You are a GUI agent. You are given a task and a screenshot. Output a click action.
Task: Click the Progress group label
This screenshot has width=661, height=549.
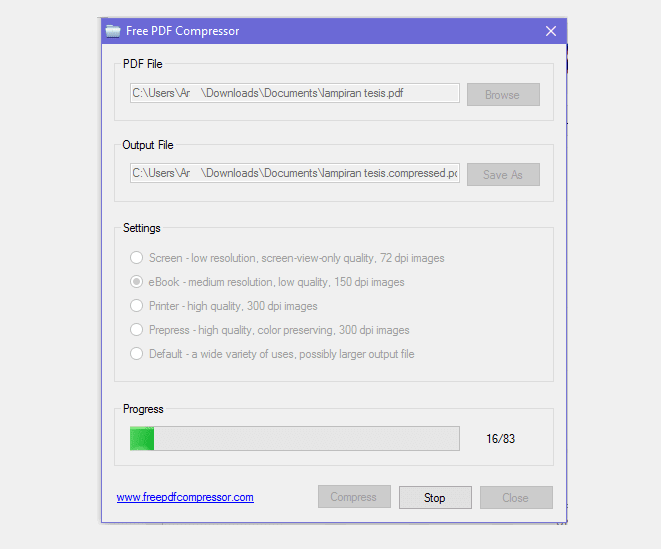[x=143, y=409]
